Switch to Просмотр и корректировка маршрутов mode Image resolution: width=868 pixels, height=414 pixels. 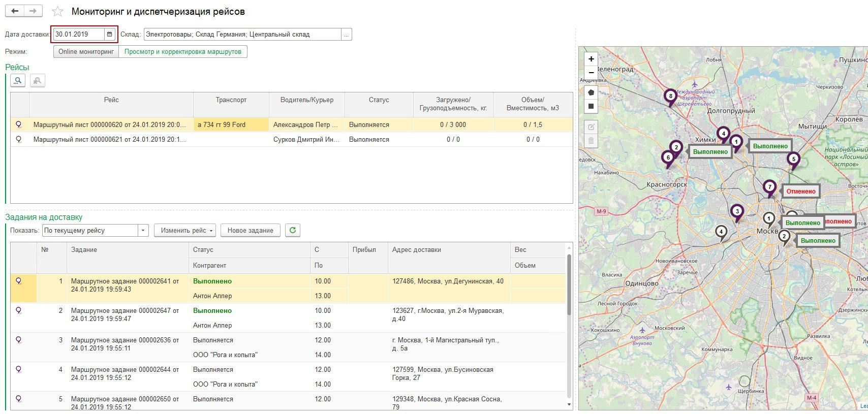pyautogui.click(x=183, y=52)
